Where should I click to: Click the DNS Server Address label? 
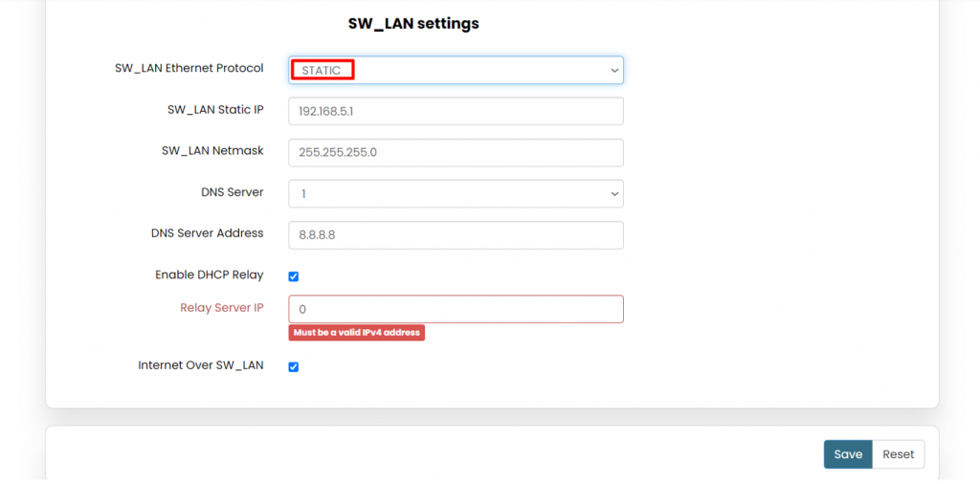click(x=207, y=233)
